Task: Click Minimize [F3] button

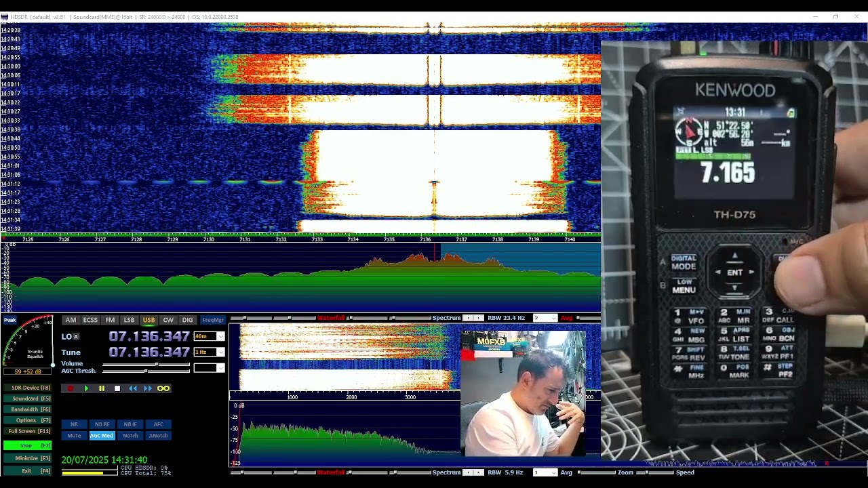Action: click(27, 458)
